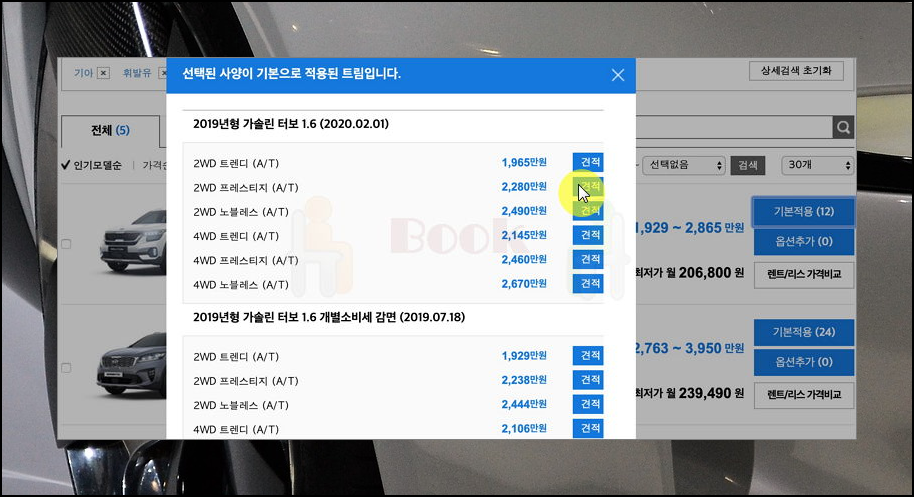Open quote for 4WD 프레스티지 2,460만원

point(588,259)
